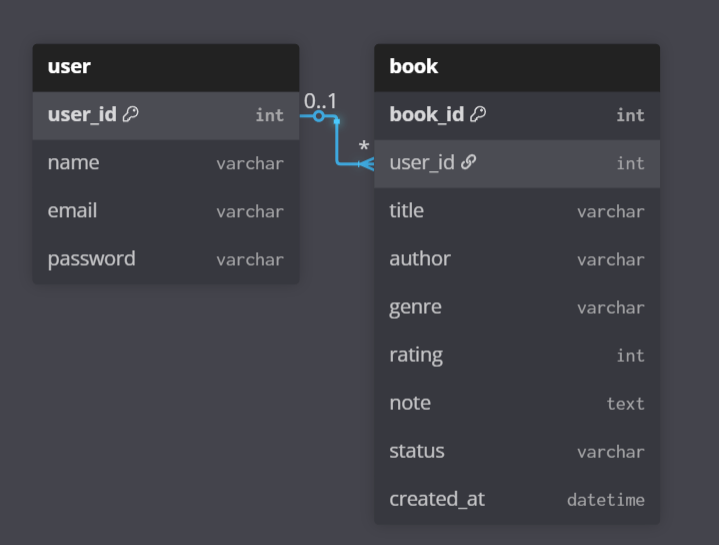
Task: Click the datetime type of created_at
Action: click(606, 500)
